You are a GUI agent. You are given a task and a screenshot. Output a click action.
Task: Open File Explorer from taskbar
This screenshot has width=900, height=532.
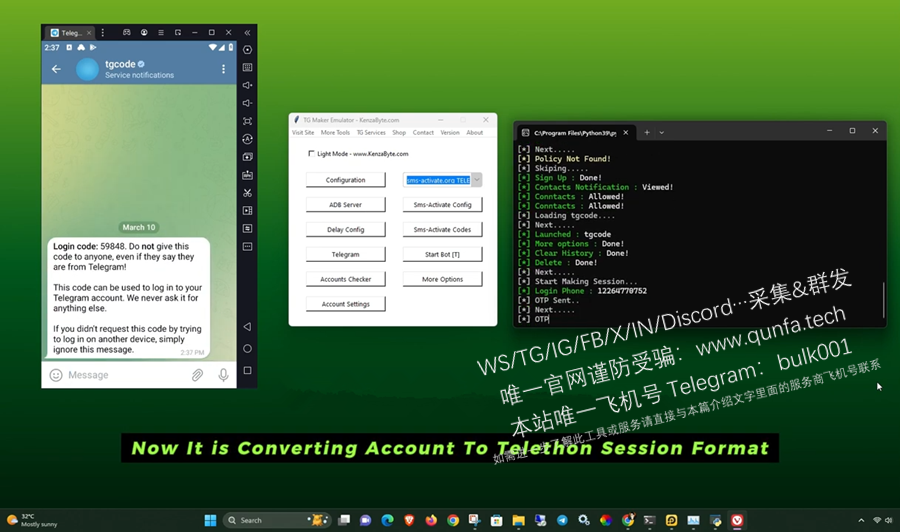[518, 520]
